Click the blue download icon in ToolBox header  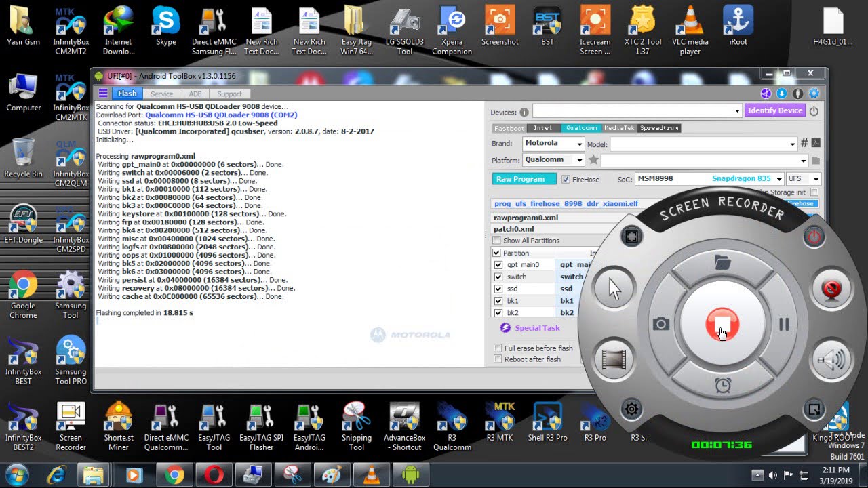click(782, 94)
